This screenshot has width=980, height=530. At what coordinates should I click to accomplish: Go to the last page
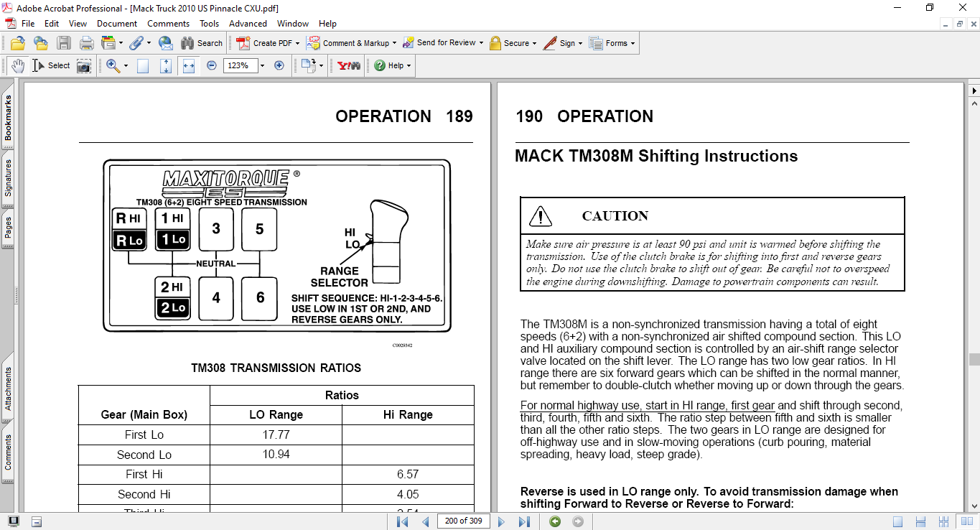(524, 521)
